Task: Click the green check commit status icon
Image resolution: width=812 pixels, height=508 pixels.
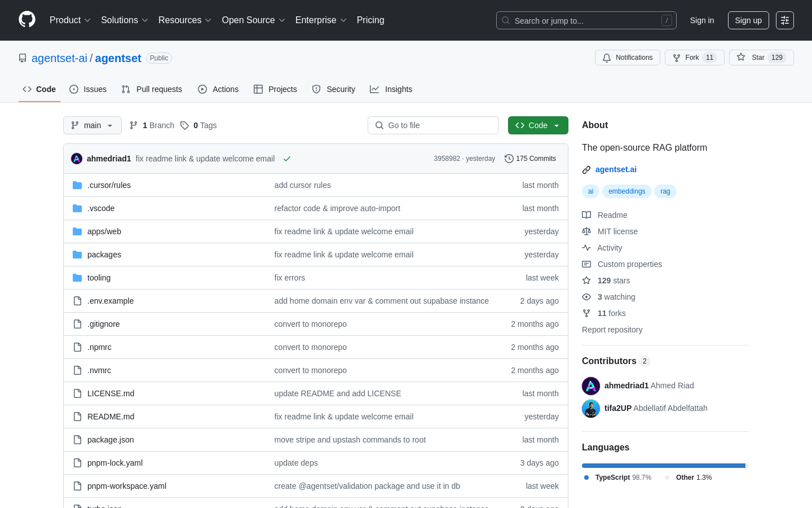Action: [x=287, y=159]
